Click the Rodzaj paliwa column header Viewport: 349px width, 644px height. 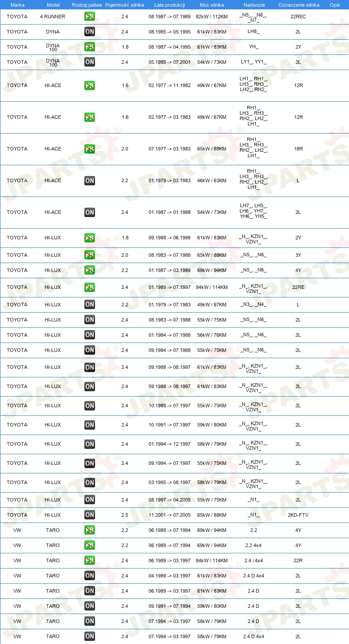87,5
